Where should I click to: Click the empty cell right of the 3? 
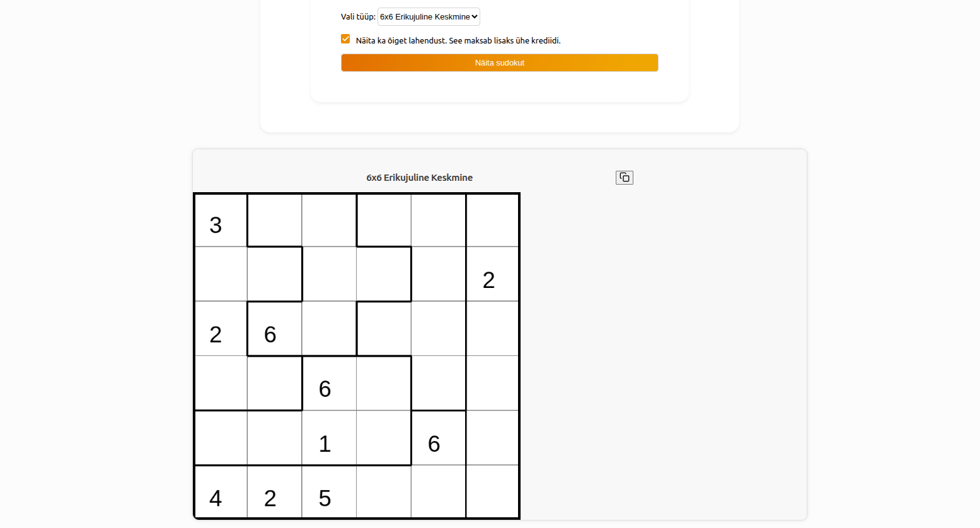point(275,220)
